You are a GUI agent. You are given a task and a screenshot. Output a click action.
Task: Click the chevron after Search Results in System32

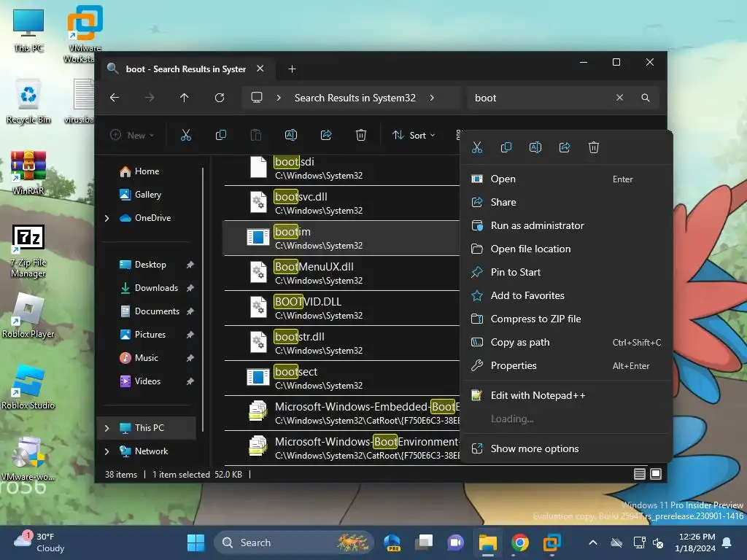[432, 98]
